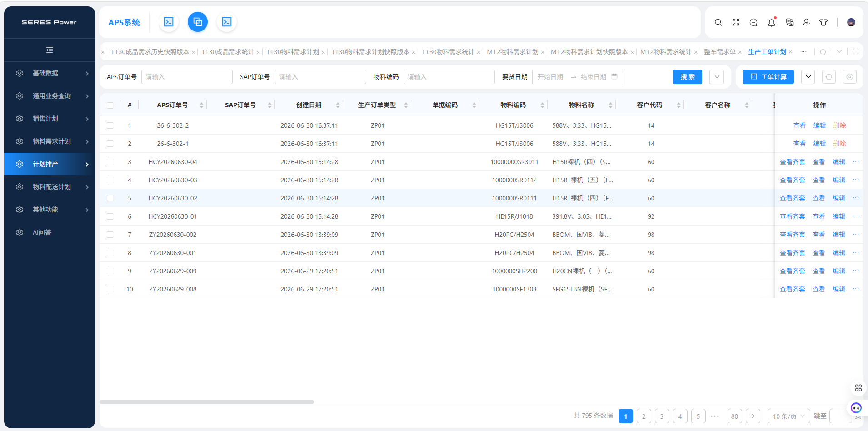This screenshot has width=868, height=431.
Task: Expand the 物料配送计划 sidebar menu
Action: (50, 187)
